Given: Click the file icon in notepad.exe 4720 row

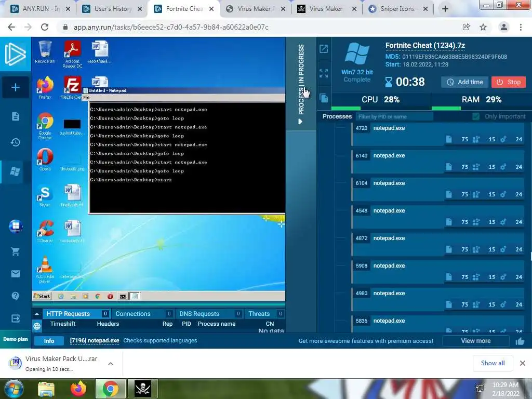Looking at the screenshot, I should [449, 139].
